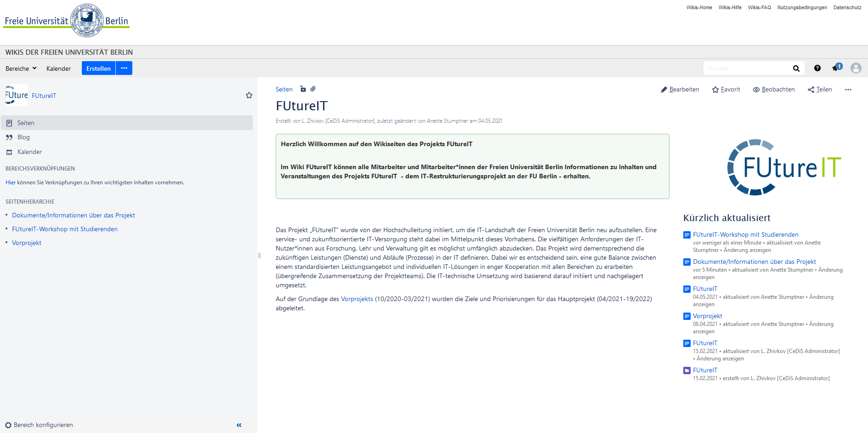Collapse sidebar with double chevron icon

click(x=239, y=425)
